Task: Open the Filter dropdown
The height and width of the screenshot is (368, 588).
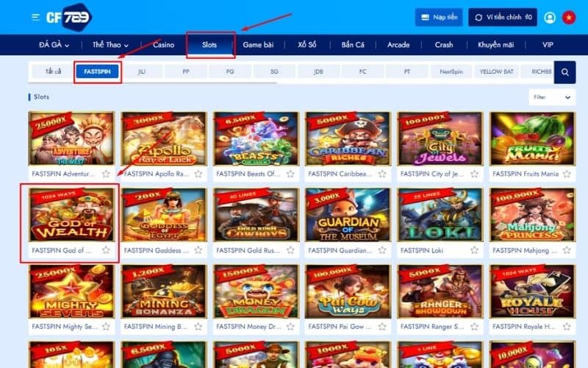Action: 552,97
